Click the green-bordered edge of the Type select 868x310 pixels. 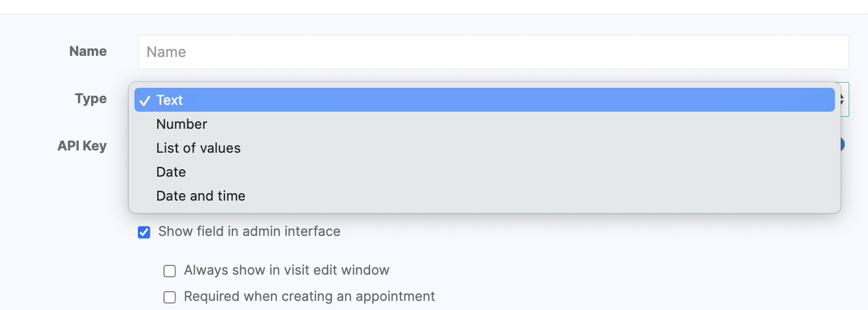pyautogui.click(x=848, y=100)
